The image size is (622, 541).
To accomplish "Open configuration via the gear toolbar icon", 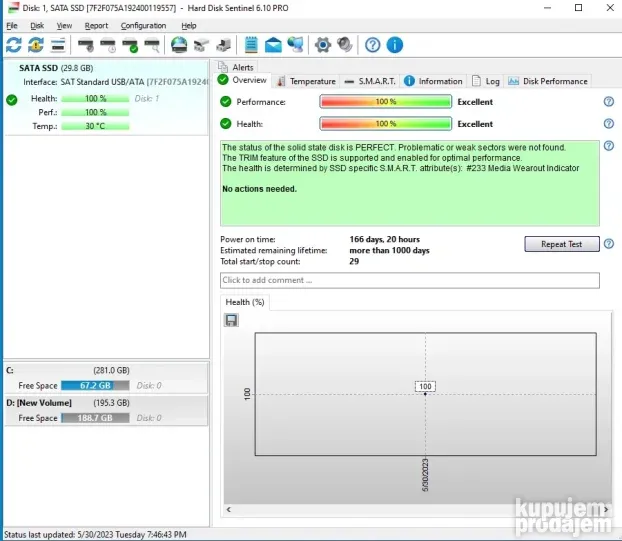I will click(322, 45).
